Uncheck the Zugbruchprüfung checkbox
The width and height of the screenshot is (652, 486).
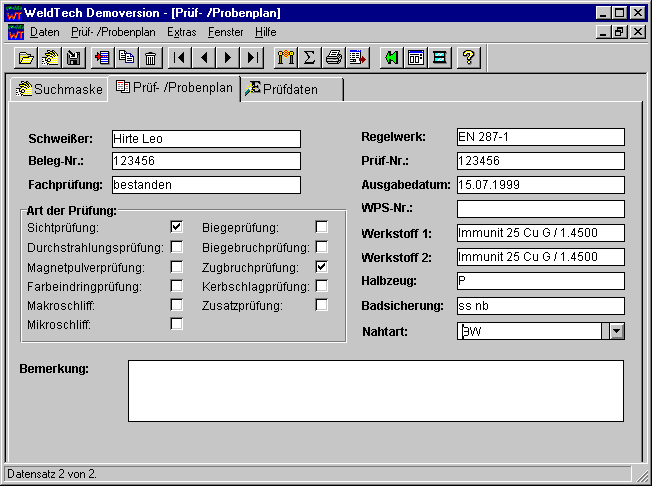tap(322, 267)
